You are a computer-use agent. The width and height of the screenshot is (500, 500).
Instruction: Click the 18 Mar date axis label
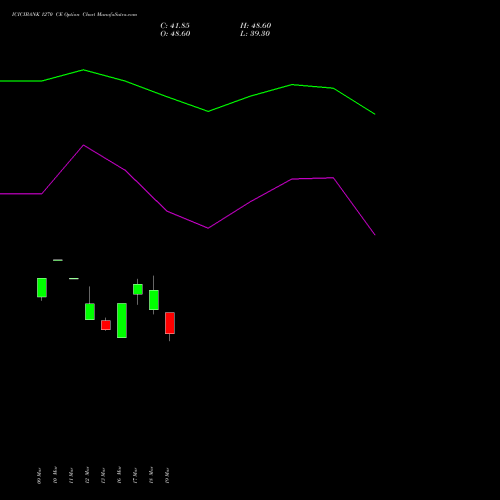151,475
